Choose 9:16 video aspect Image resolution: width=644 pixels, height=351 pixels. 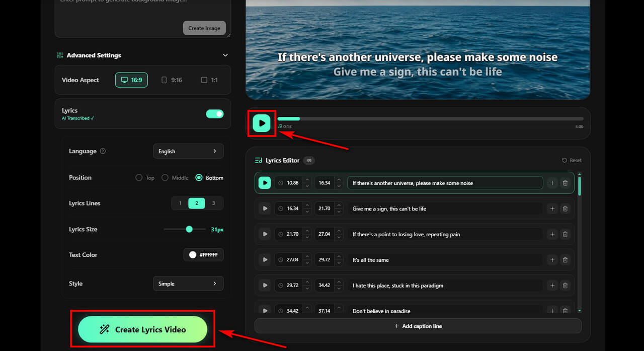pos(172,80)
